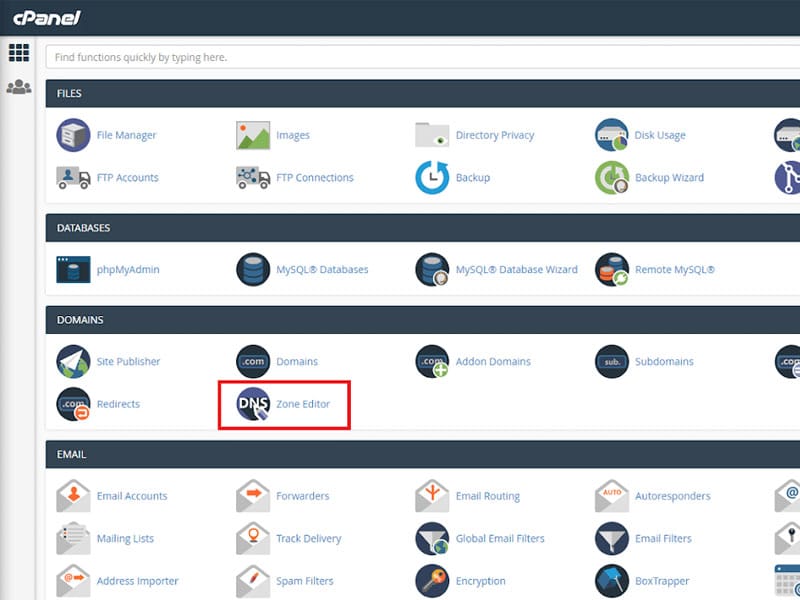The image size is (800, 600).
Task: Click the Images picture icon
Action: 253,135
